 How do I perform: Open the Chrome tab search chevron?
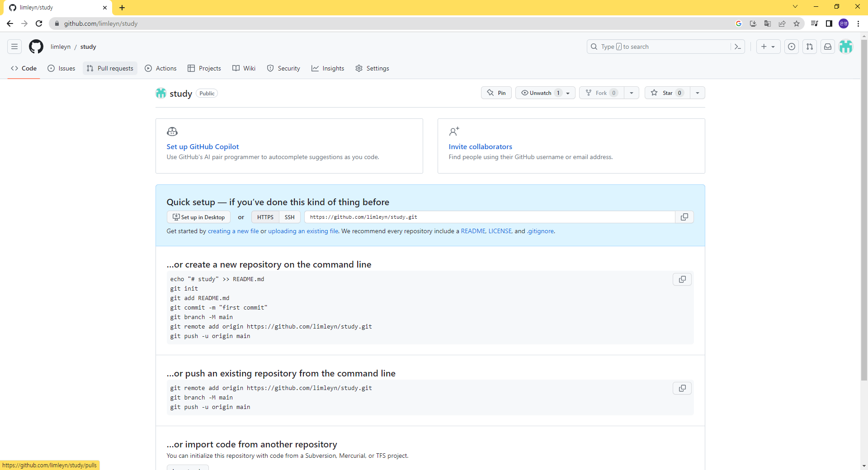click(x=795, y=6)
